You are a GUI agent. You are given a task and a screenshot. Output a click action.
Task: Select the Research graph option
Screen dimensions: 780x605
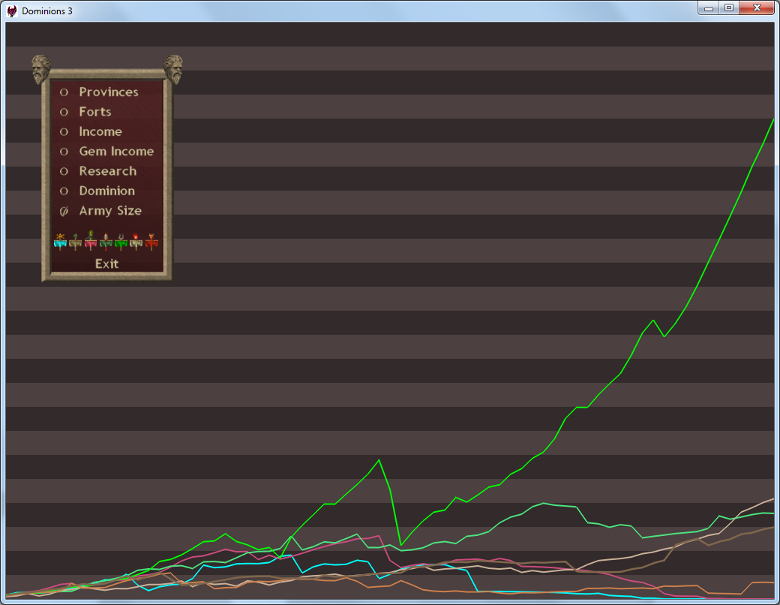point(98,171)
